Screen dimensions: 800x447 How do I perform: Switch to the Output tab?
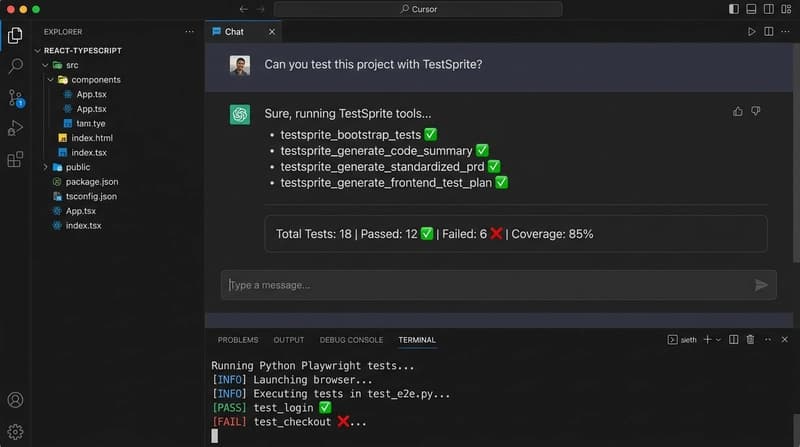[289, 340]
